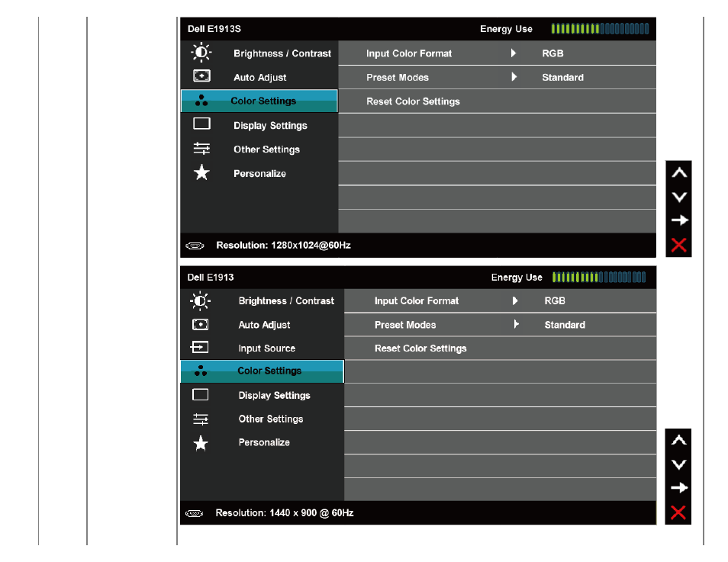The width and height of the screenshot is (728, 562).
Task: Click right arrow button beside E1913S menu
Action: [x=679, y=220]
